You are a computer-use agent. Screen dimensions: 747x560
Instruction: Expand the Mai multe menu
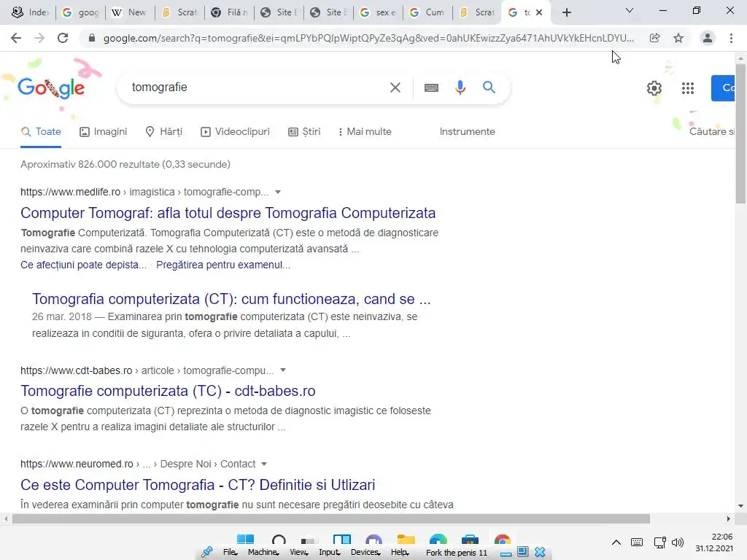365,131
